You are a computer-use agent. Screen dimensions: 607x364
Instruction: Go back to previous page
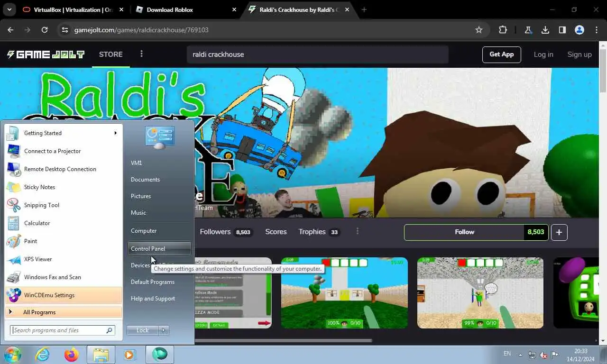(x=10, y=30)
